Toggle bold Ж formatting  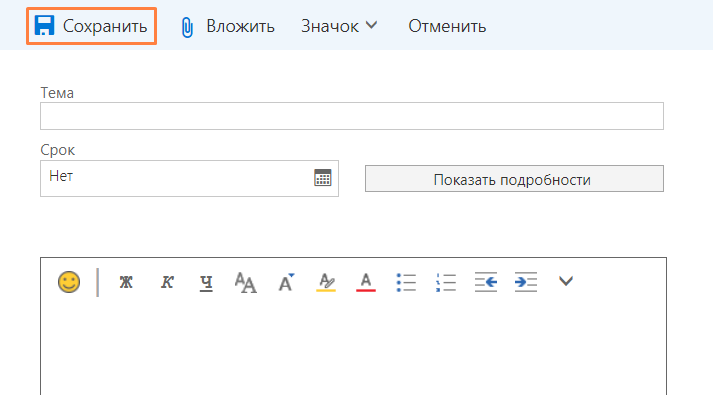(x=126, y=282)
